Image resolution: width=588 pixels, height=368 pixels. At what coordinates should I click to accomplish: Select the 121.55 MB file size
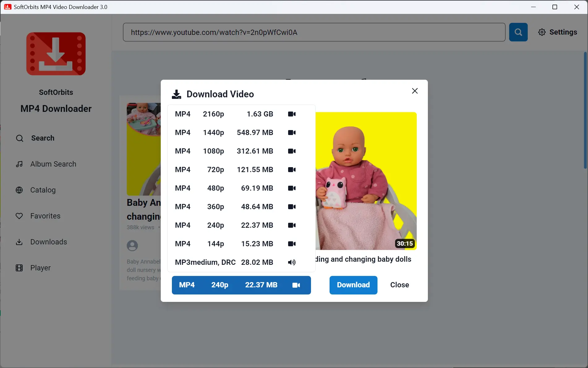pos(255,170)
